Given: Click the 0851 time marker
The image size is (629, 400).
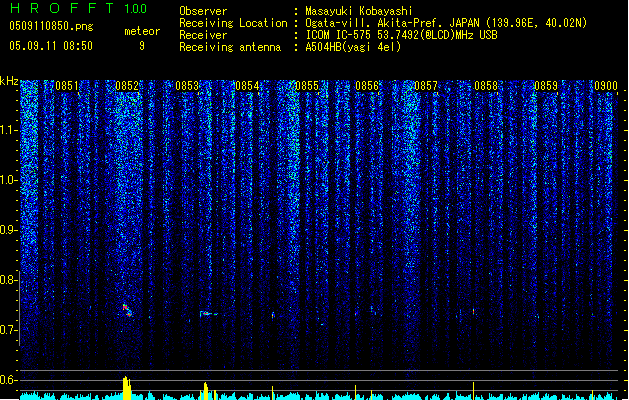Looking at the screenshot, I should click(67, 86).
